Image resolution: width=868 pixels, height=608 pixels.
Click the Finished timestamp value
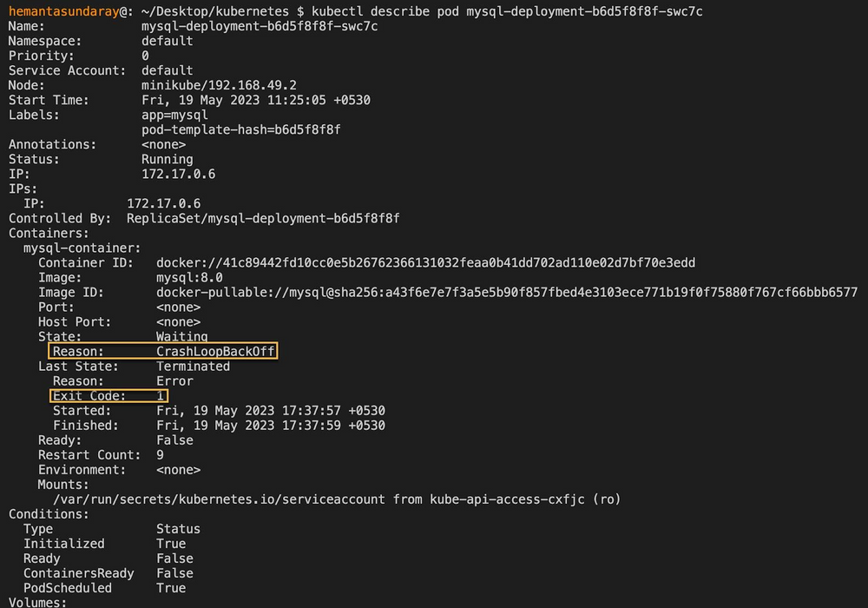(x=270, y=425)
